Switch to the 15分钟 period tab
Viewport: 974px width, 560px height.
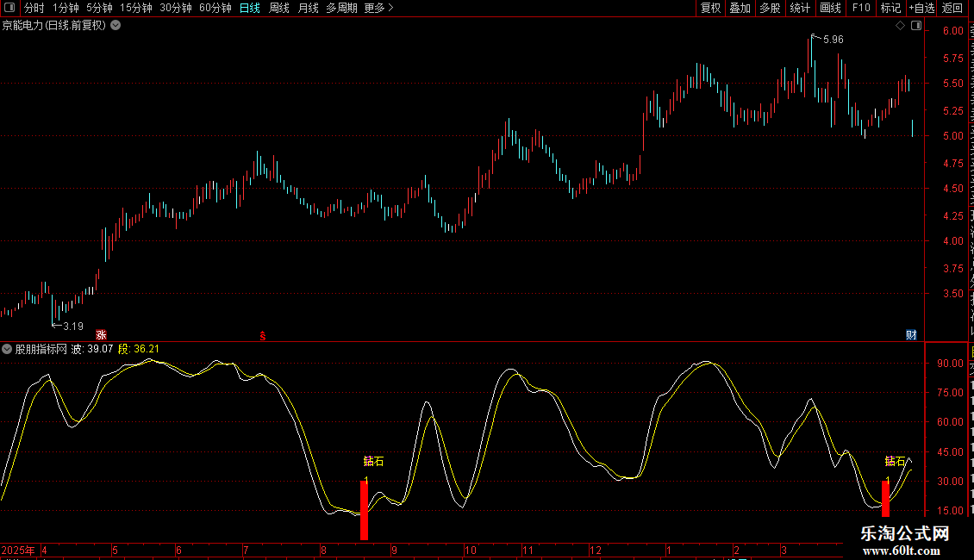click(x=136, y=8)
